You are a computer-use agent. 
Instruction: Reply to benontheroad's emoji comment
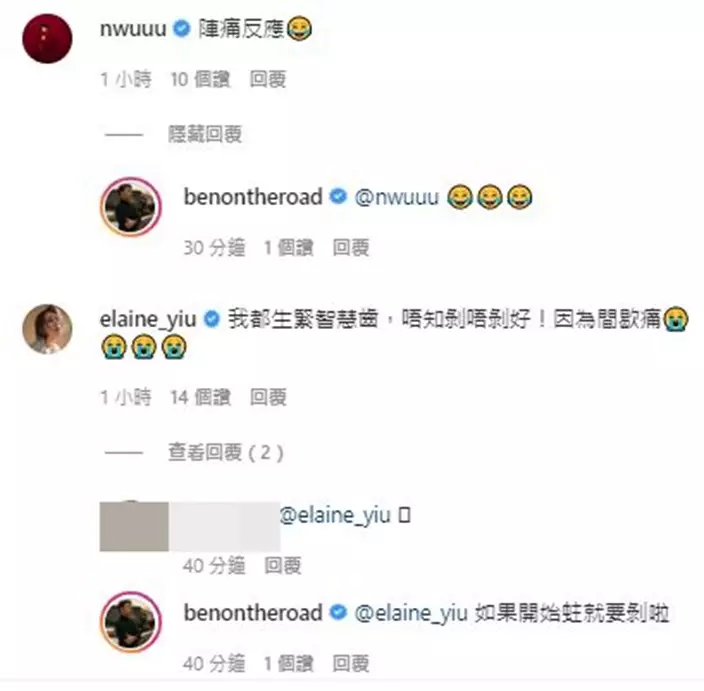pyautogui.click(x=351, y=247)
